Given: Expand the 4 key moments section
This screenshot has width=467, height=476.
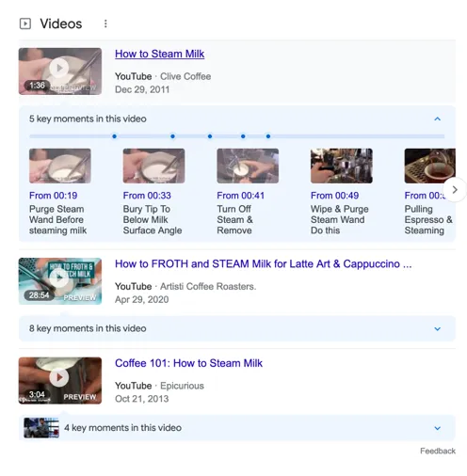Looking at the screenshot, I should click(437, 428).
